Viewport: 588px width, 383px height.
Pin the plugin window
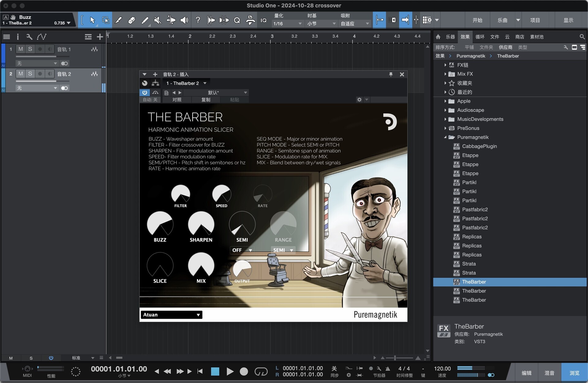(391, 74)
